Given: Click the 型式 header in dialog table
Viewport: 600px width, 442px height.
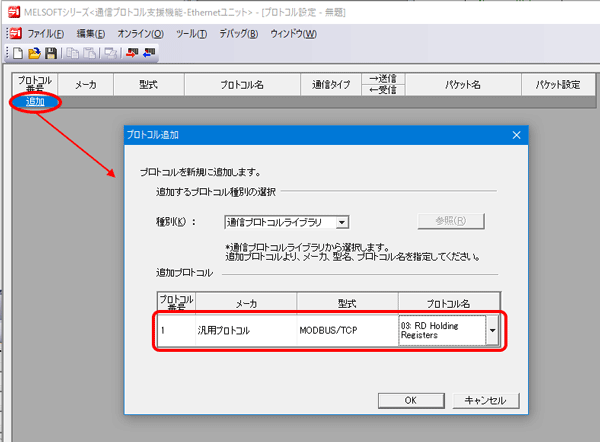Looking at the screenshot, I should point(347,303).
